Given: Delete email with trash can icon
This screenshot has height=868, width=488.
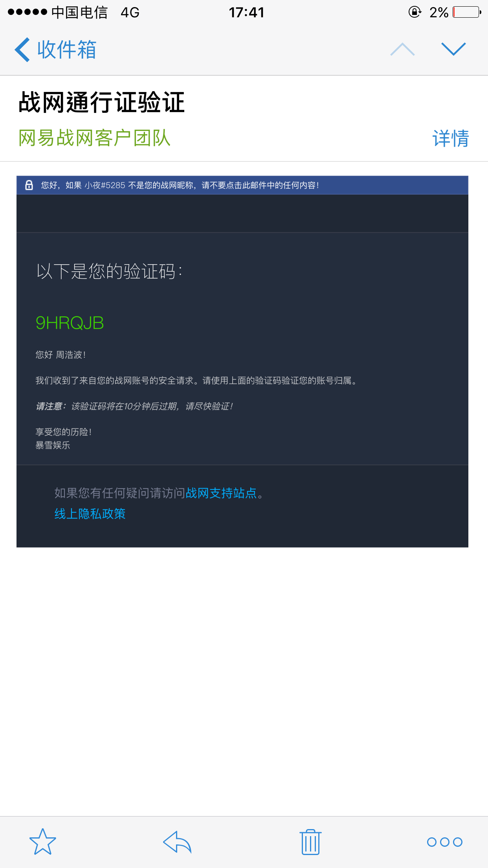Looking at the screenshot, I should click(x=311, y=842).
